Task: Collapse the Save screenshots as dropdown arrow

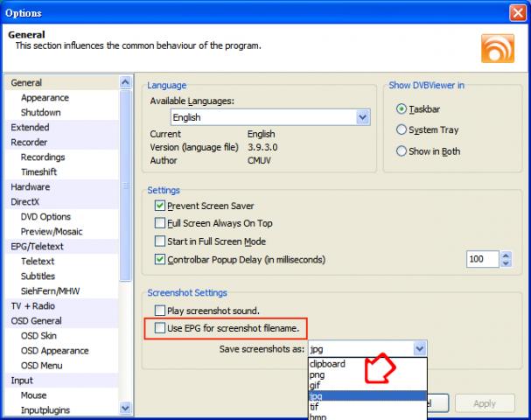Action: click(x=419, y=348)
